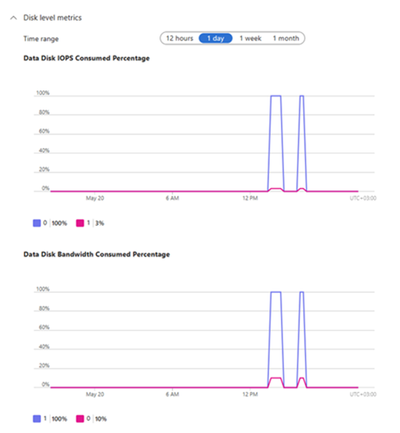Click the first 100% peak in Bandwidth chart
Image resolution: width=400 pixels, height=433 pixels.
[276, 292]
